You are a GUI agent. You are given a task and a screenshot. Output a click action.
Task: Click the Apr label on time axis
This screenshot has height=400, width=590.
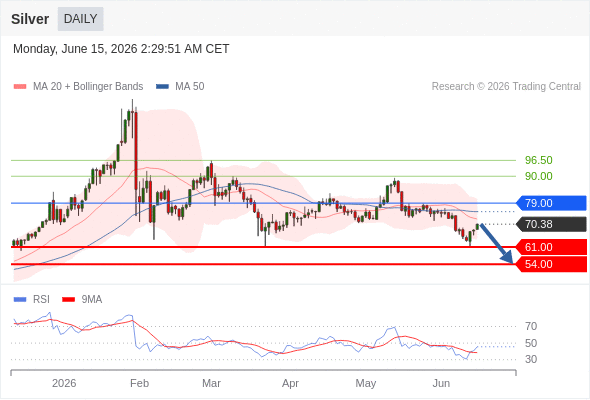[290, 383]
